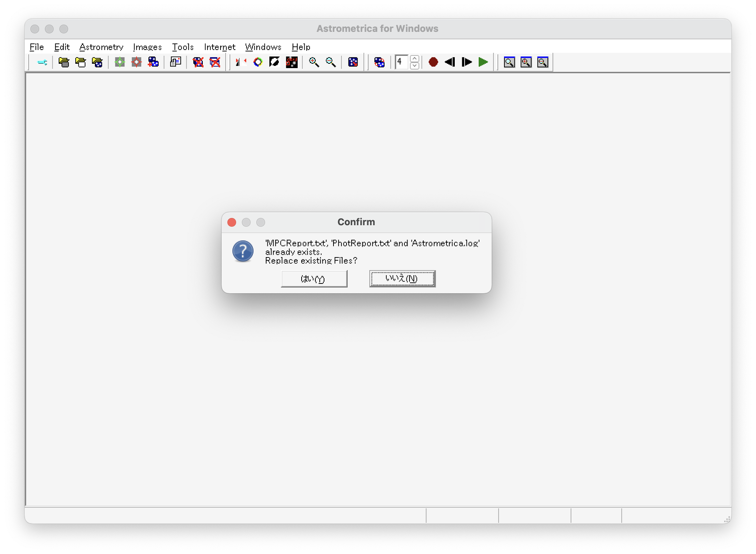The width and height of the screenshot is (756, 554).
Task: Open the View Report document icon
Action: coord(176,62)
